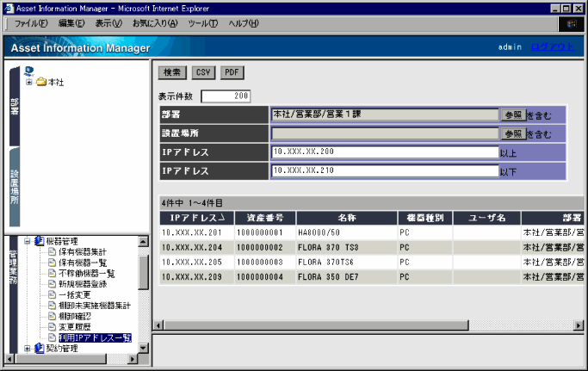Click the page icon beside 一括変更

tap(53, 295)
